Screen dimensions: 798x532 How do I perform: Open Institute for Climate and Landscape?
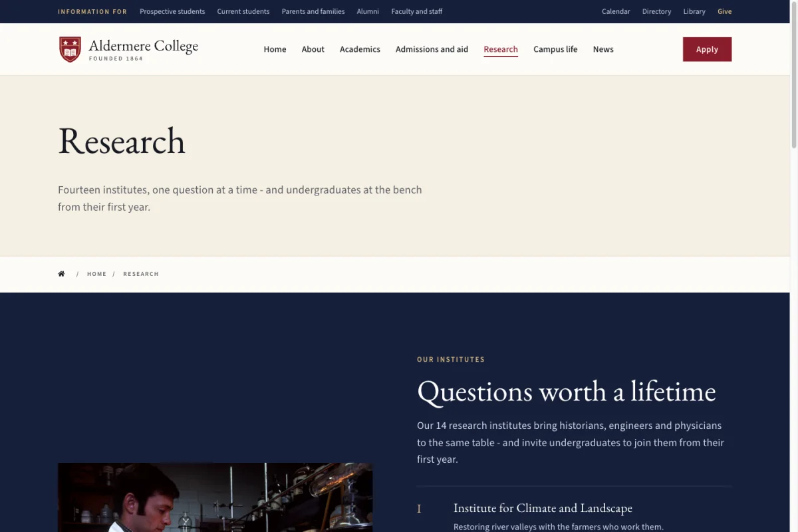pos(543,508)
